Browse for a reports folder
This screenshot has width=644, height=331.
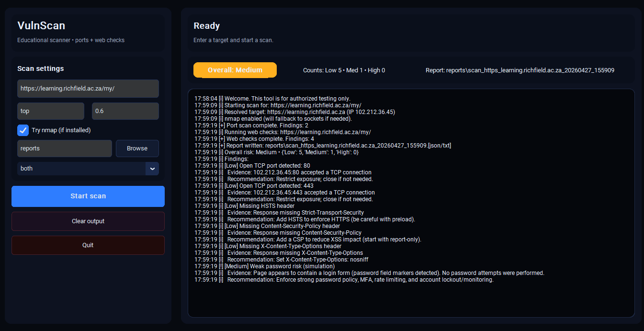137,148
